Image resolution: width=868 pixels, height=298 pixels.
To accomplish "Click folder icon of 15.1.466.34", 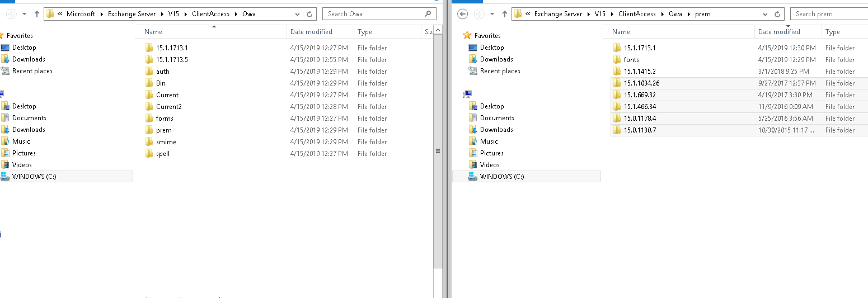I will coord(617,106).
